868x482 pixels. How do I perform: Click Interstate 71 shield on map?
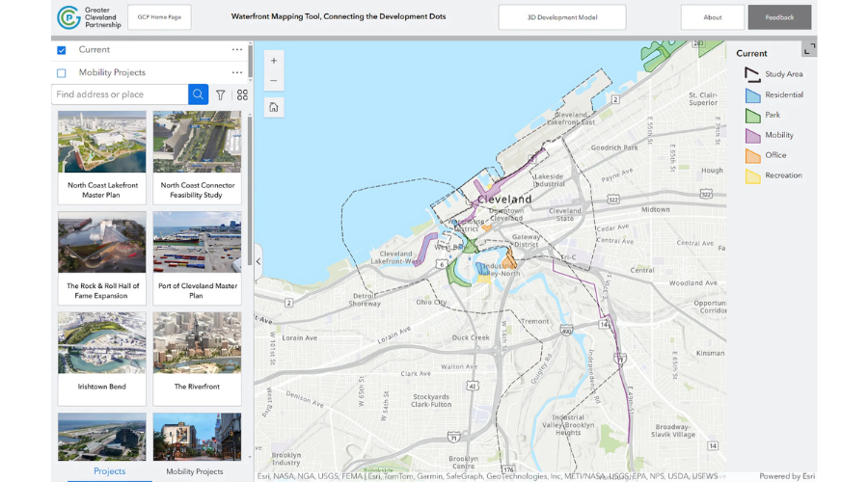tap(454, 438)
